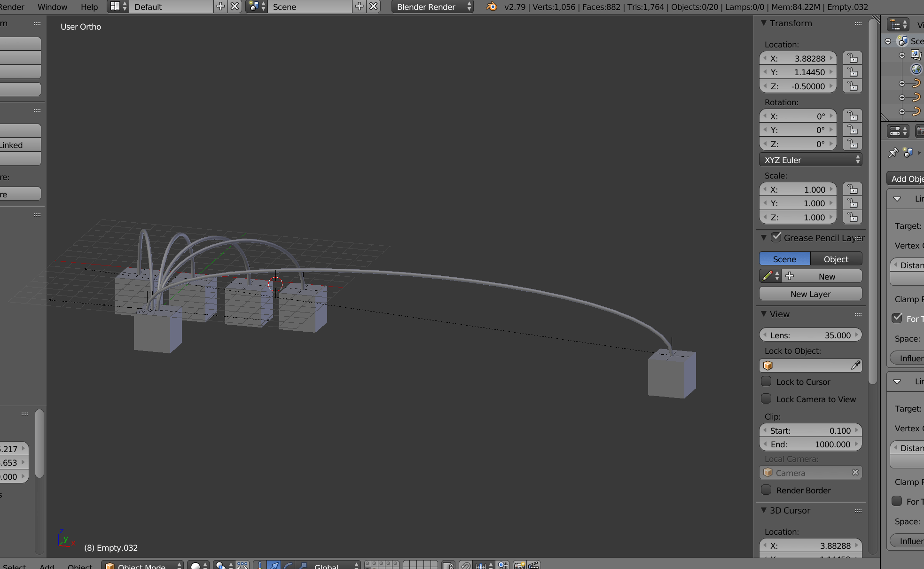The width and height of the screenshot is (924, 569).
Task: Collapse the Transform panel
Action: 764,23
